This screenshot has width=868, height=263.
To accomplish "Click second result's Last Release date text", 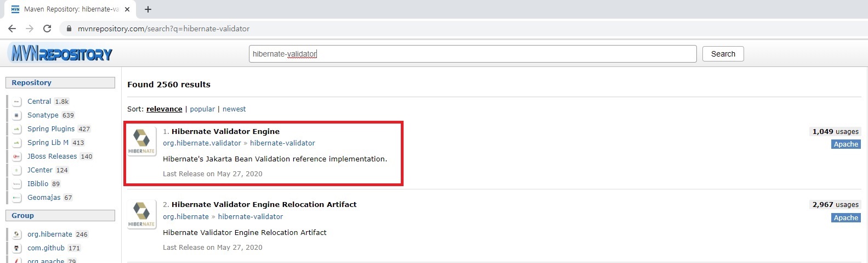I will tap(213, 248).
